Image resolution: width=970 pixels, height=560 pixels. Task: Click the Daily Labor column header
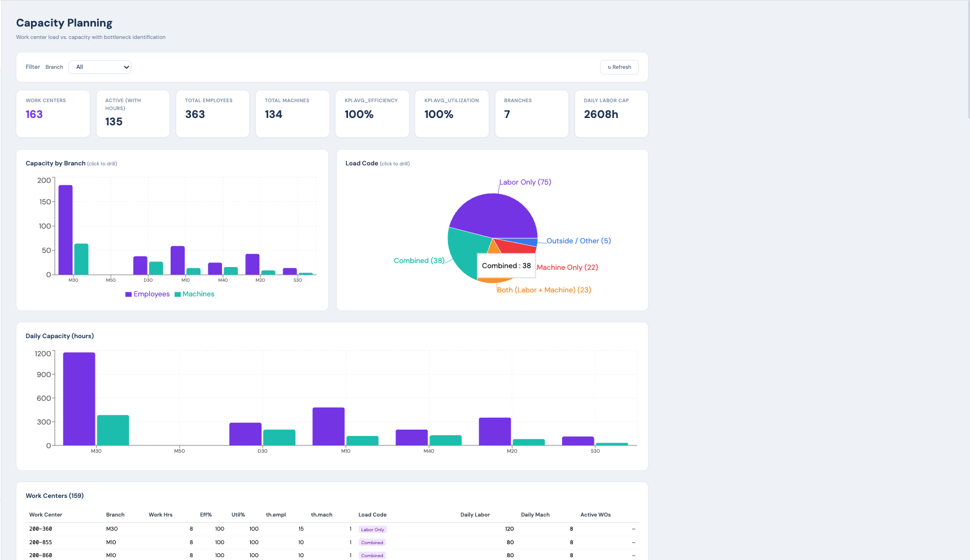475,515
